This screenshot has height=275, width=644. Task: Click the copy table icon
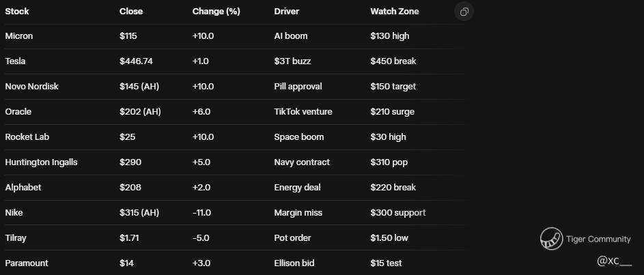click(464, 12)
